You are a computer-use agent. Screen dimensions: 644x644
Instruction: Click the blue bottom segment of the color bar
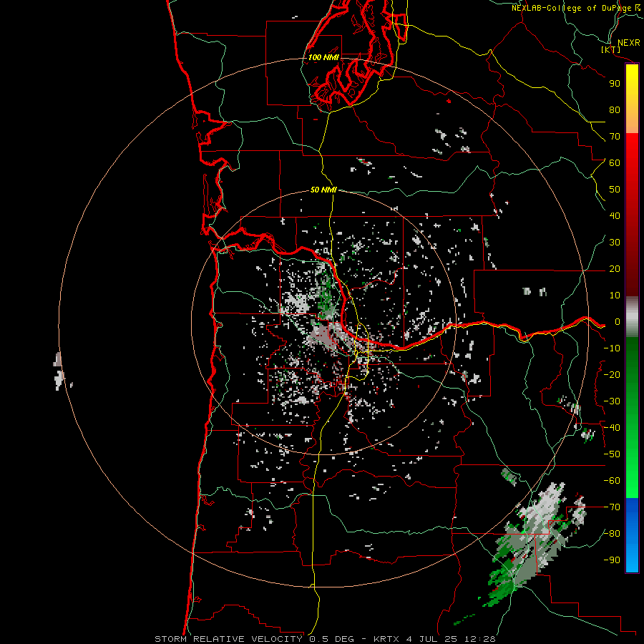click(x=632, y=535)
